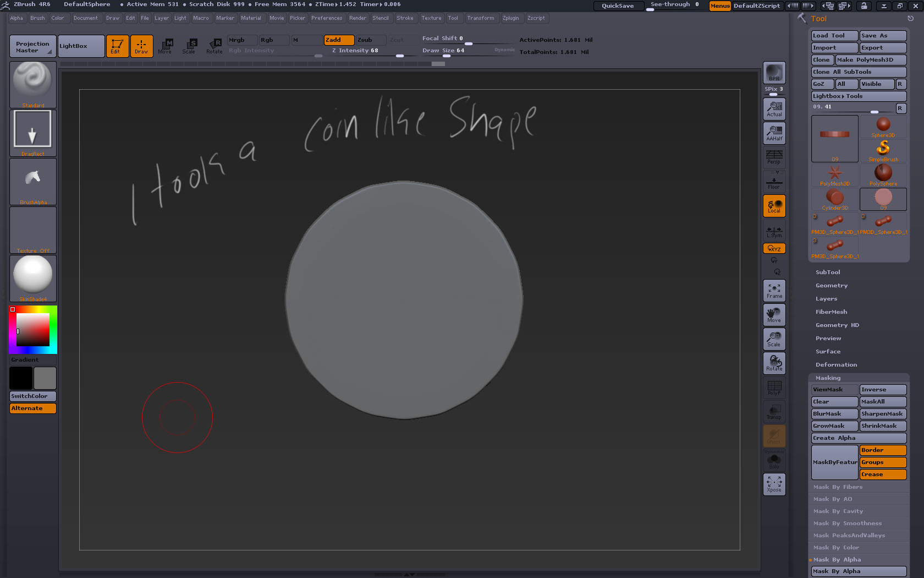Activate the Draw mode button
Viewport: 924px width, 578px height.
pyautogui.click(x=141, y=46)
